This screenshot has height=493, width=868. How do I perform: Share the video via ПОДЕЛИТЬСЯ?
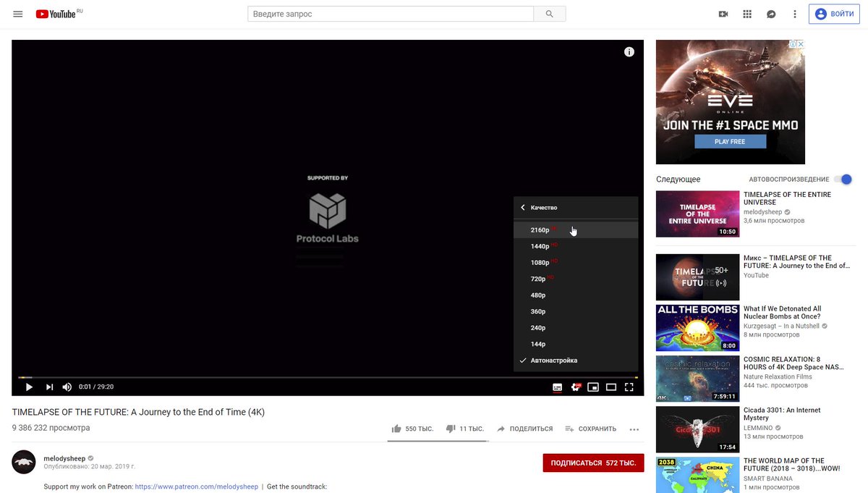524,429
